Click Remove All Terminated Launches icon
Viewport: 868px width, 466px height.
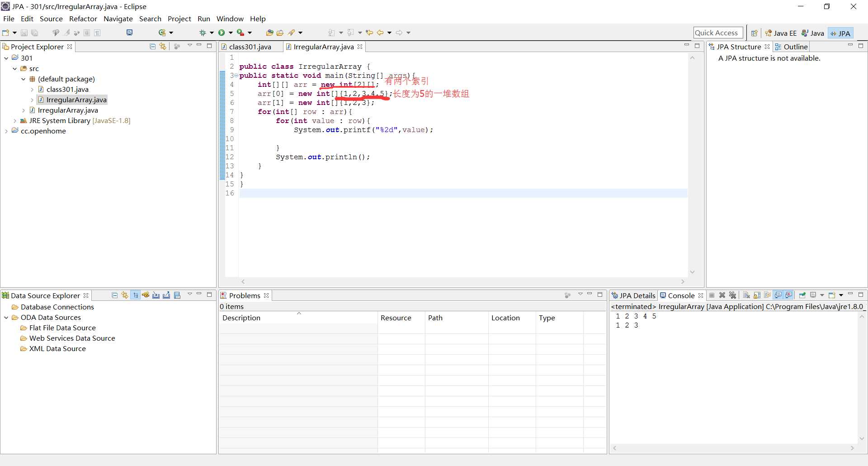732,295
